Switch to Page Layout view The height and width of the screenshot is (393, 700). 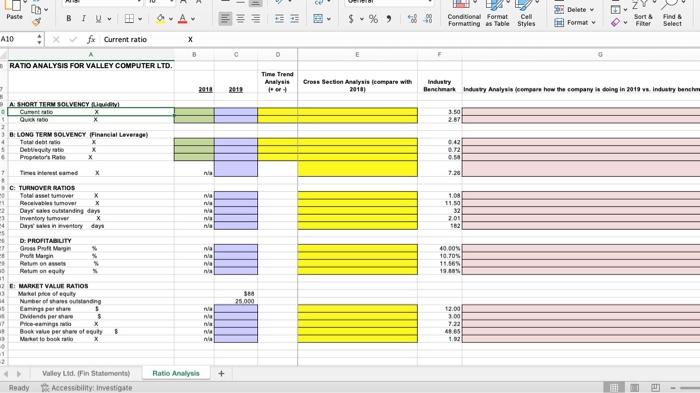(x=634, y=388)
